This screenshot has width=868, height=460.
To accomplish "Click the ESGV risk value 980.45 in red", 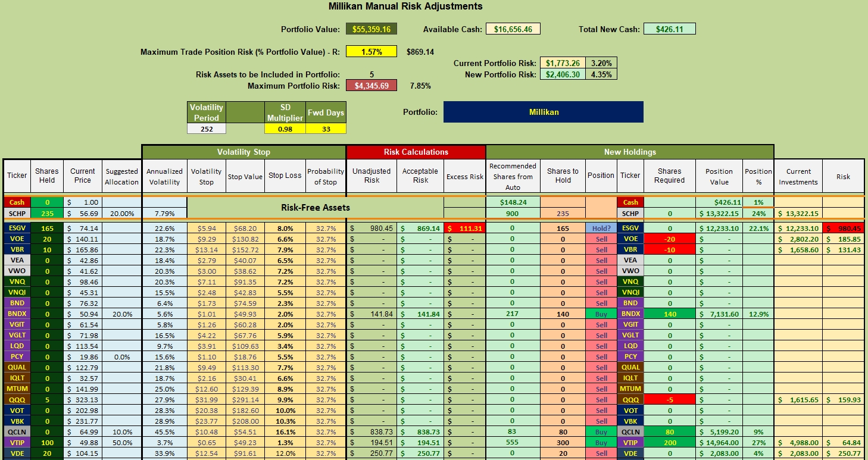I will click(x=843, y=228).
